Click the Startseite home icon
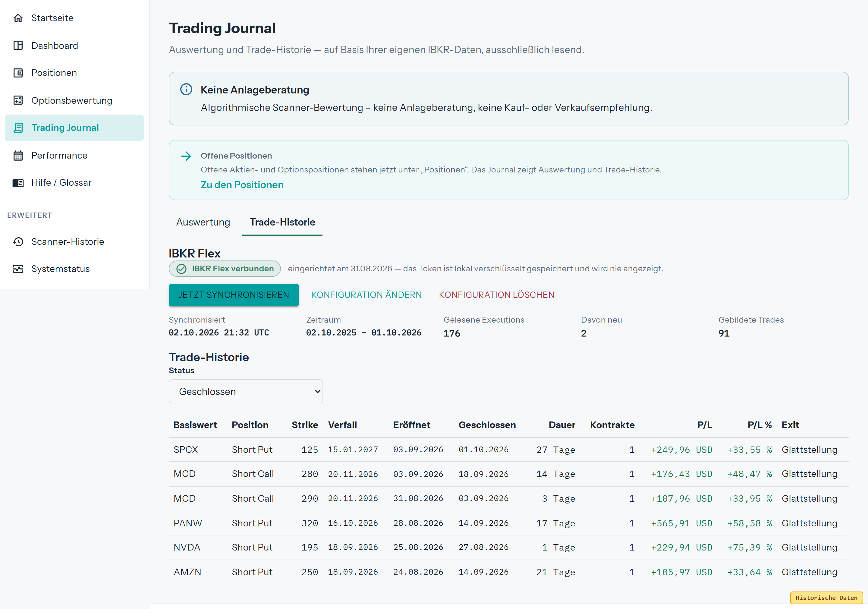This screenshot has width=868, height=609. pyautogui.click(x=18, y=18)
